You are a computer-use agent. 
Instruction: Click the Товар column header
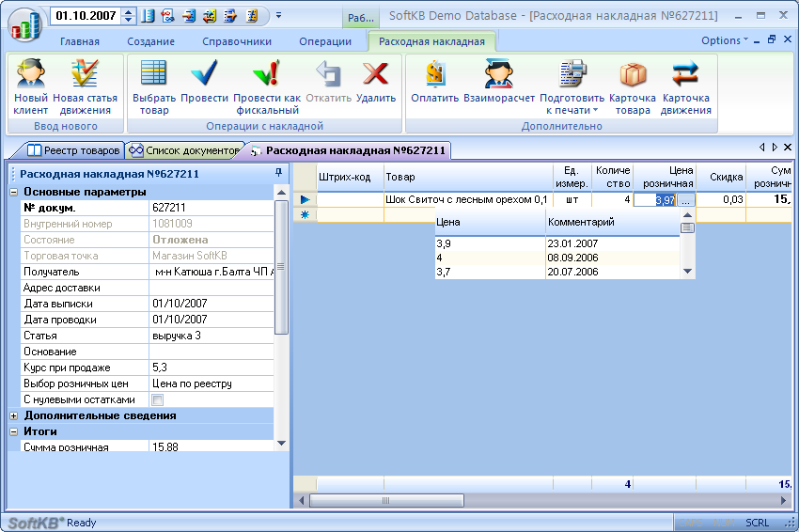pyautogui.click(x=468, y=177)
